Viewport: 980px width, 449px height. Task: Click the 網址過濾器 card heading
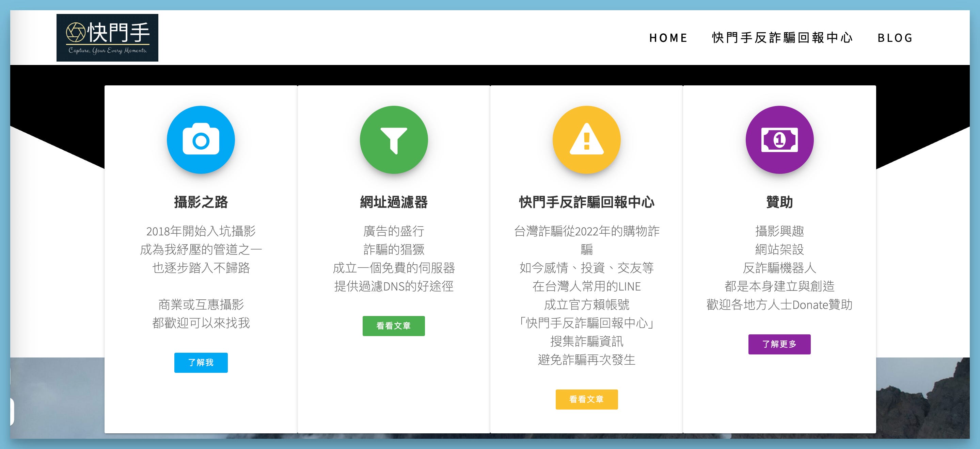pos(394,202)
